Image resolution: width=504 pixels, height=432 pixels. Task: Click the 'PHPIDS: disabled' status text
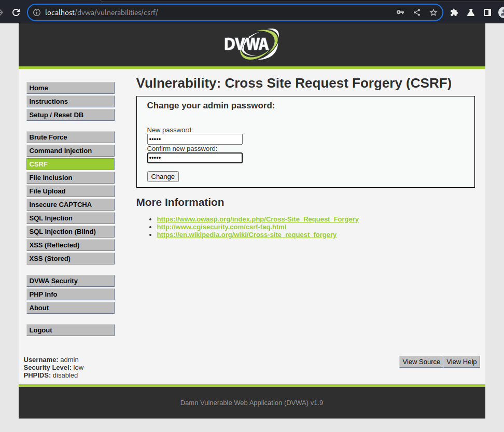pos(51,375)
